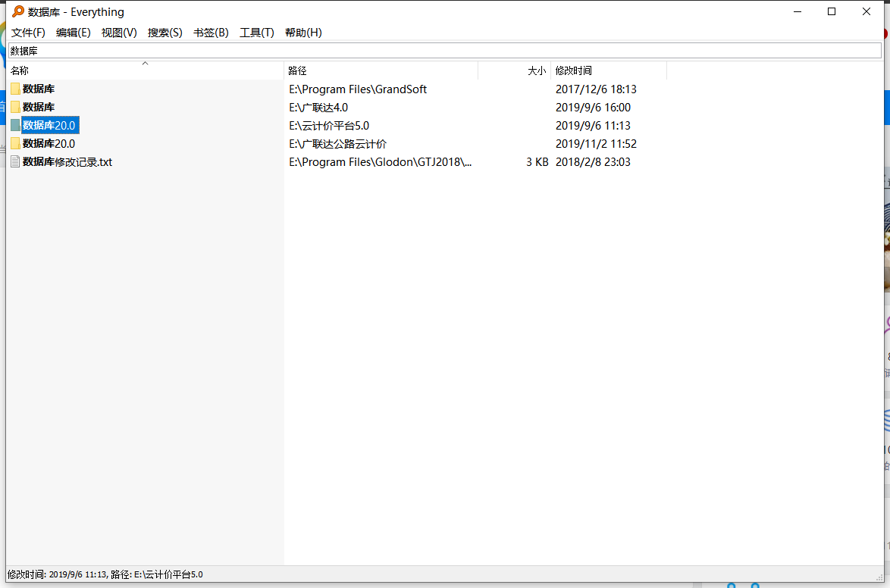Screen dimensions: 890x588
Task: Click date 2019/11/2 11:52
Action: coord(596,144)
